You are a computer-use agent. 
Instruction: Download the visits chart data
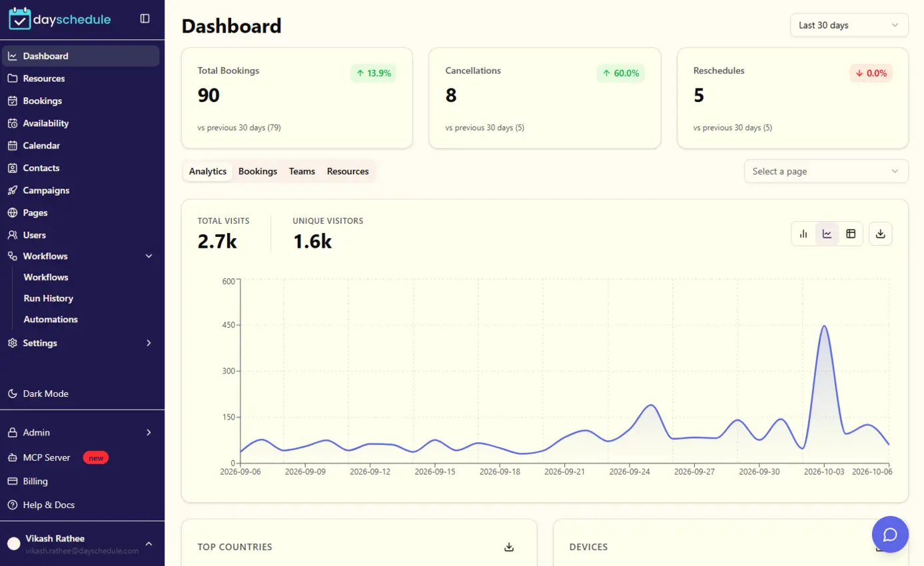coord(881,234)
